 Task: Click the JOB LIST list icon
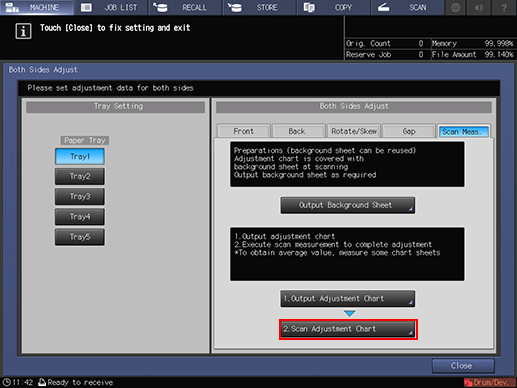pyautogui.click(x=86, y=7)
